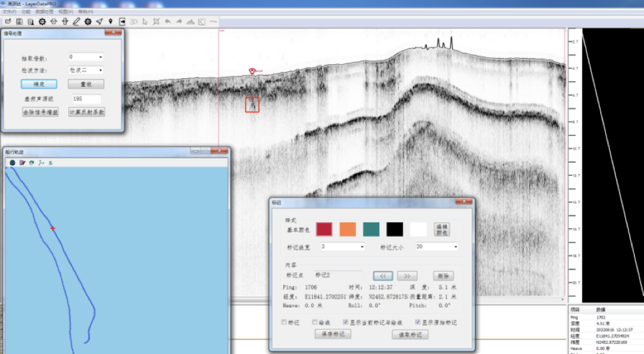
Task: Click the map pin marker toolbar icon
Action: (111, 21)
